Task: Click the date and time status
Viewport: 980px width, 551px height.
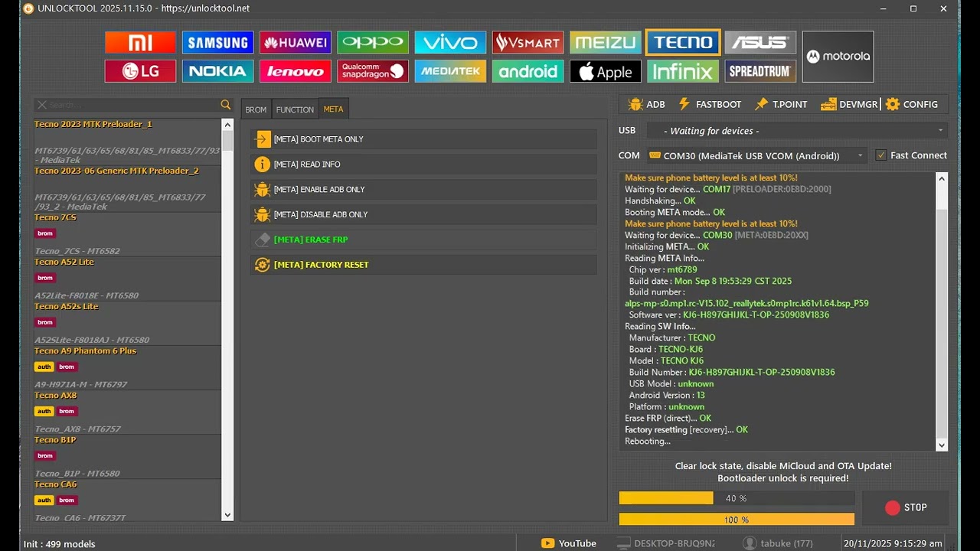Action: pyautogui.click(x=893, y=543)
